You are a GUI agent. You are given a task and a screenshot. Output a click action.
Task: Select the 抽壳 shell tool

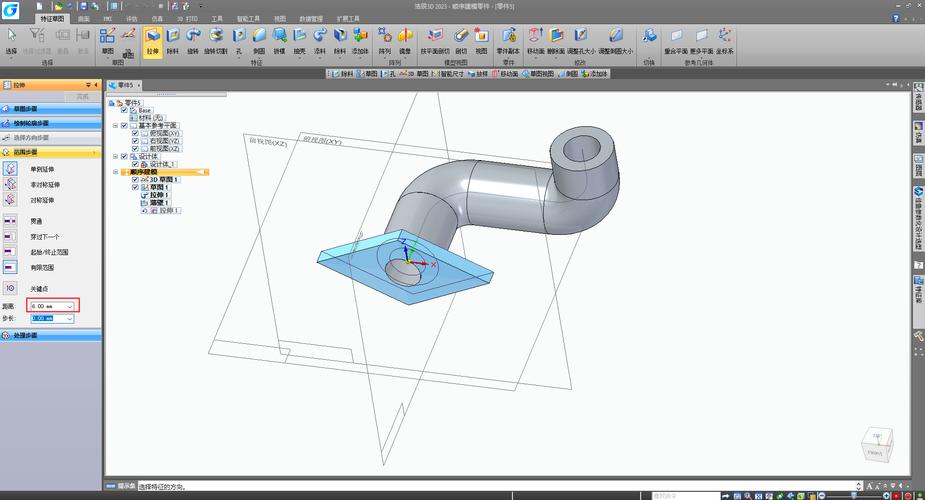[x=300, y=41]
